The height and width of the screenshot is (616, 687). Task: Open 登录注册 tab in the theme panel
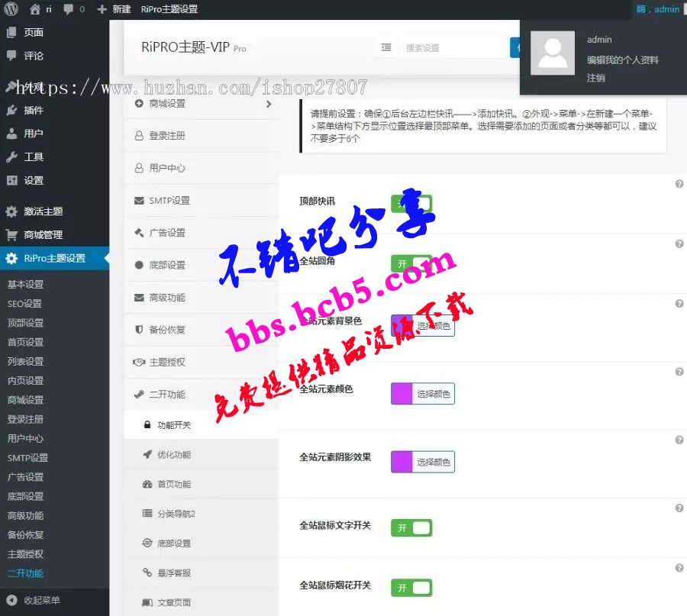click(x=201, y=136)
